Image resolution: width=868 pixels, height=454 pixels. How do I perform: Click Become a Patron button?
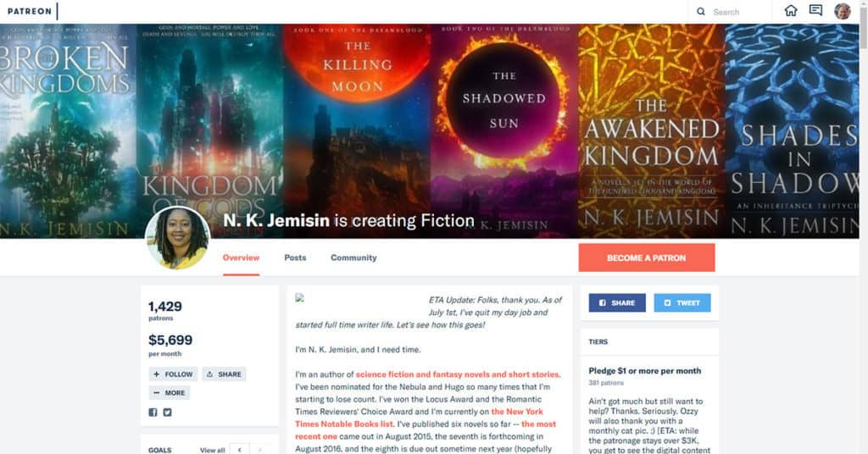(647, 257)
